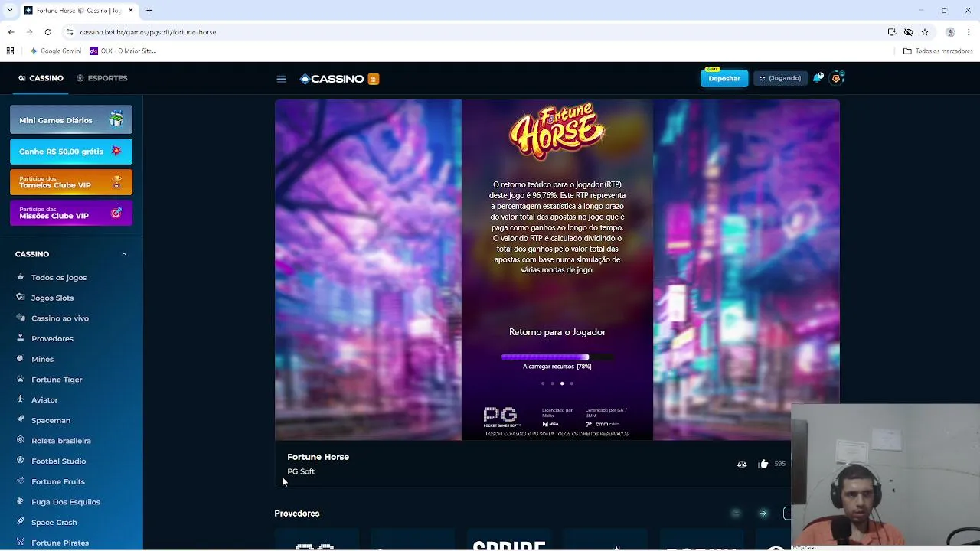Open Mini Games Diários banner
Viewport: 980px width, 551px height.
pyautogui.click(x=71, y=120)
